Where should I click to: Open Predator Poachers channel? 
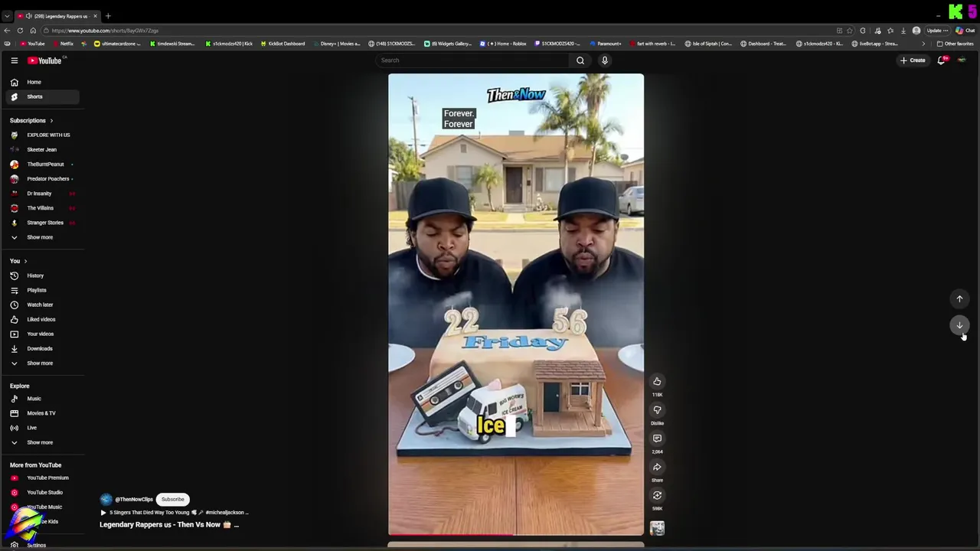click(x=43, y=178)
